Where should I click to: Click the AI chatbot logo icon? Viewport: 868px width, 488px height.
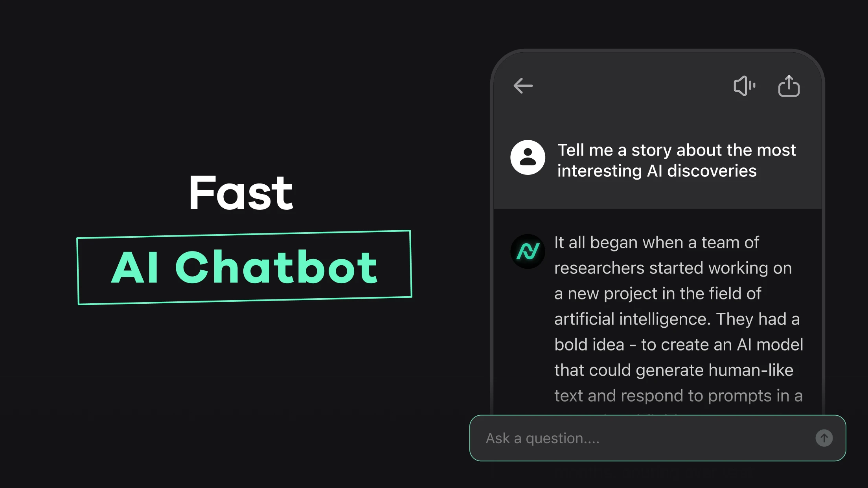click(527, 250)
